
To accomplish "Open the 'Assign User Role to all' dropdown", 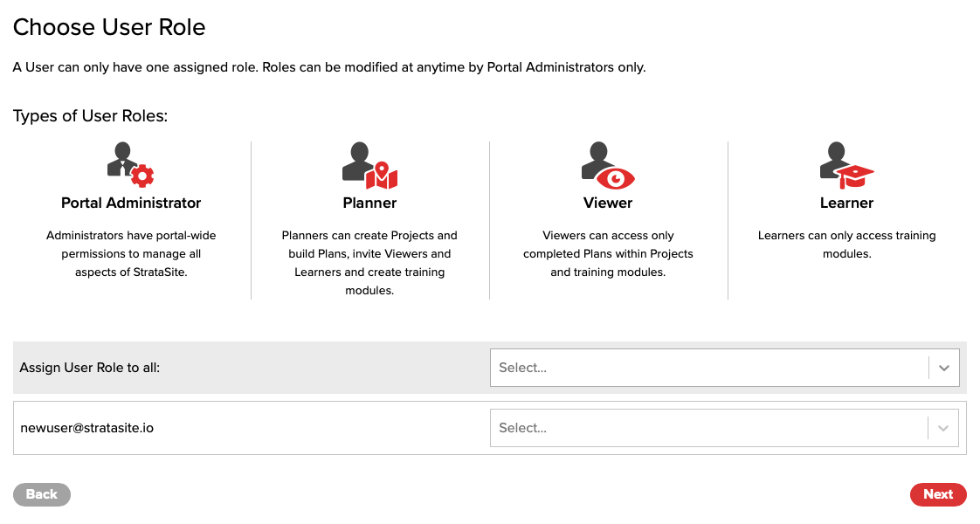I will pos(724,368).
